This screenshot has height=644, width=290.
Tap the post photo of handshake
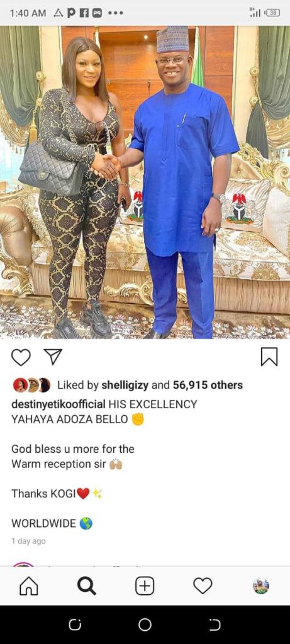tap(145, 182)
